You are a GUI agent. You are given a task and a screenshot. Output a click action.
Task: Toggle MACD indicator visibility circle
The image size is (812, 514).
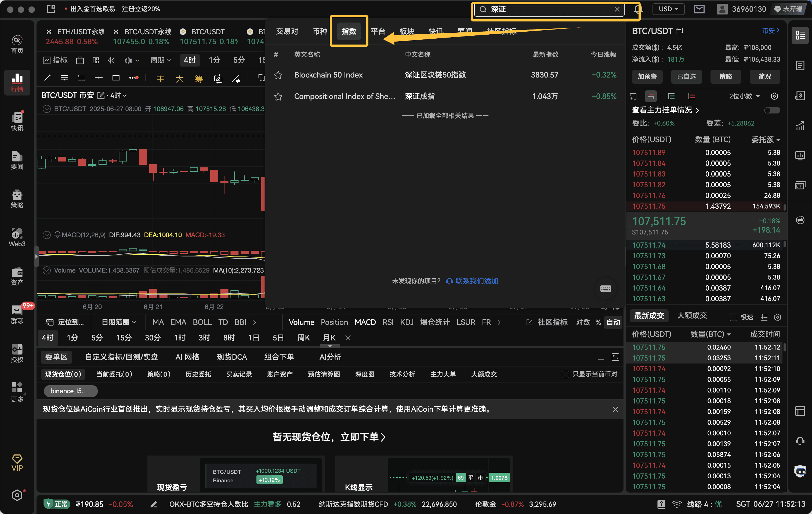click(47, 235)
